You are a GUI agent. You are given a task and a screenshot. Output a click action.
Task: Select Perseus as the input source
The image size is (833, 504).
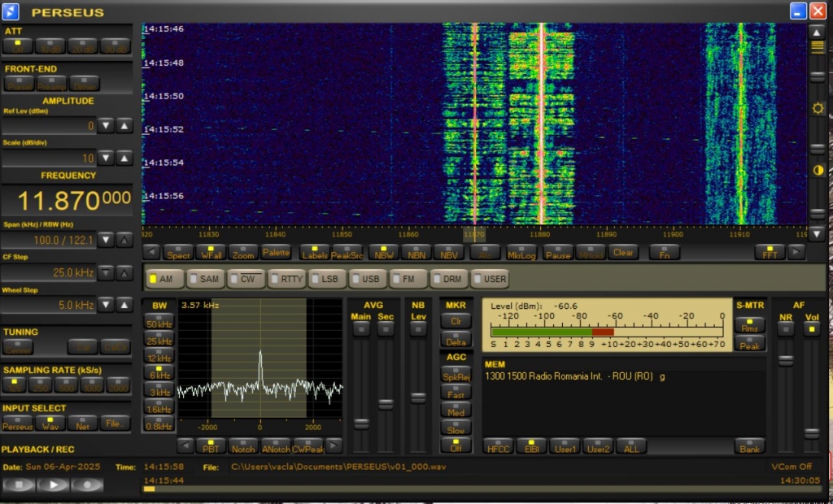(x=18, y=424)
